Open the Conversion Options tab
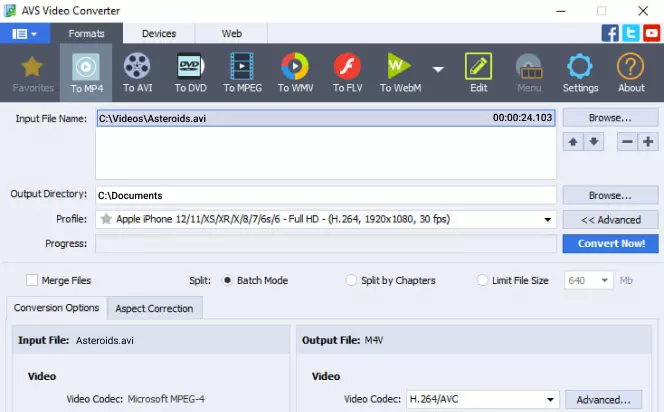The height and width of the screenshot is (412, 664). pos(57,308)
